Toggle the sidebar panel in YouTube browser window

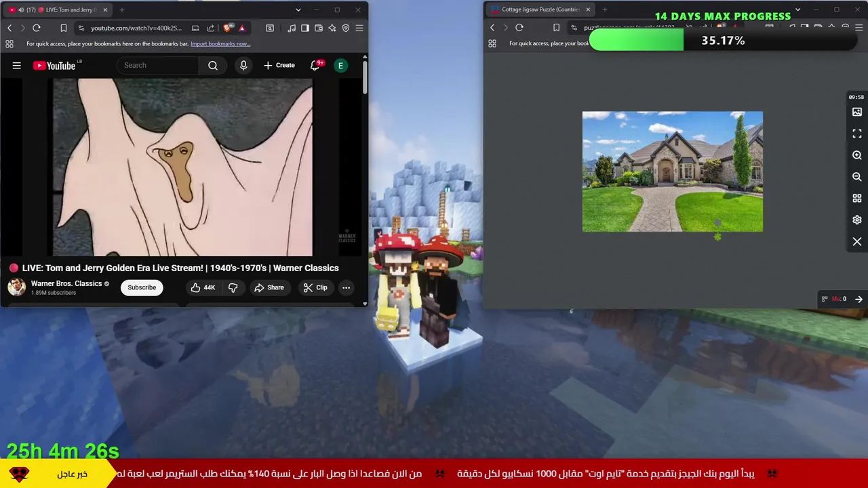[305, 28]
